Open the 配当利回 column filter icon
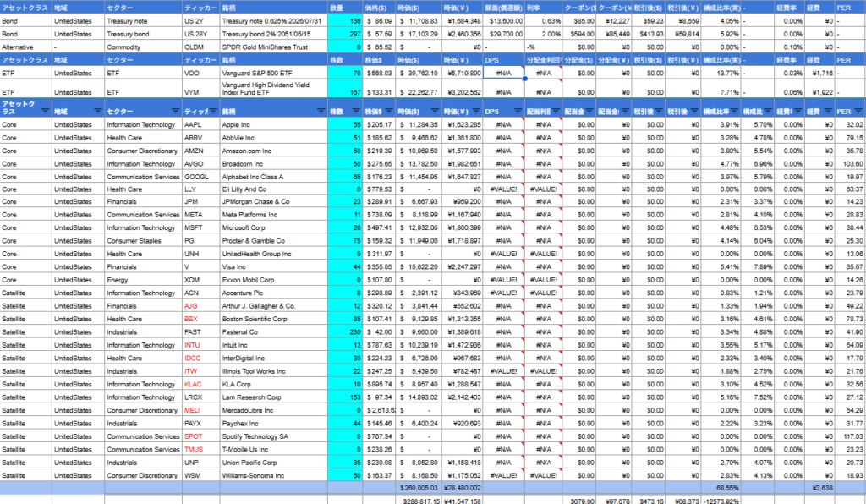The height and width of the screenshot is (504, 866). tap(556, 111)
